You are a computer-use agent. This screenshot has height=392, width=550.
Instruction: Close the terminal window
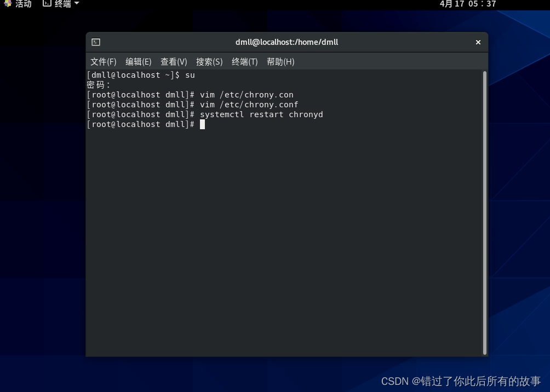coord(478,42)
